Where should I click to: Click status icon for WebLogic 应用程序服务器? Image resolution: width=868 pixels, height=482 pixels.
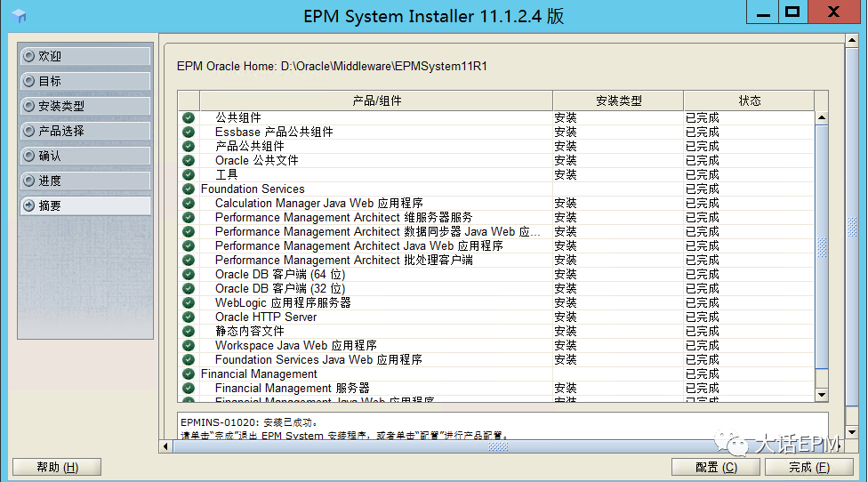point(189,302)
